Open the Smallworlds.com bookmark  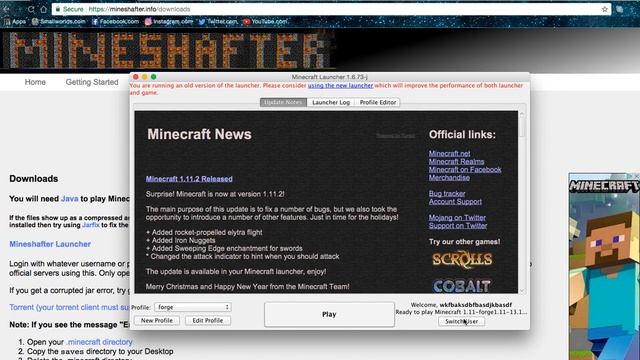tap(59, 22)
